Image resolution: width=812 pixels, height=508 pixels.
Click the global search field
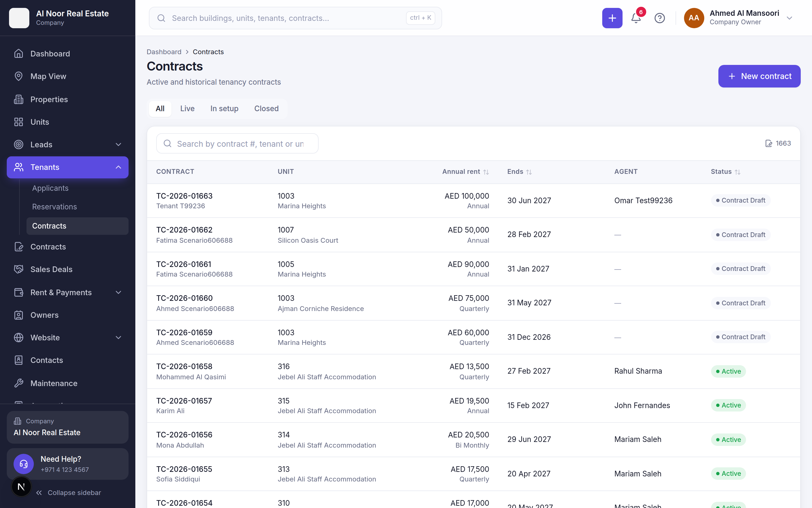coord(295,18)
